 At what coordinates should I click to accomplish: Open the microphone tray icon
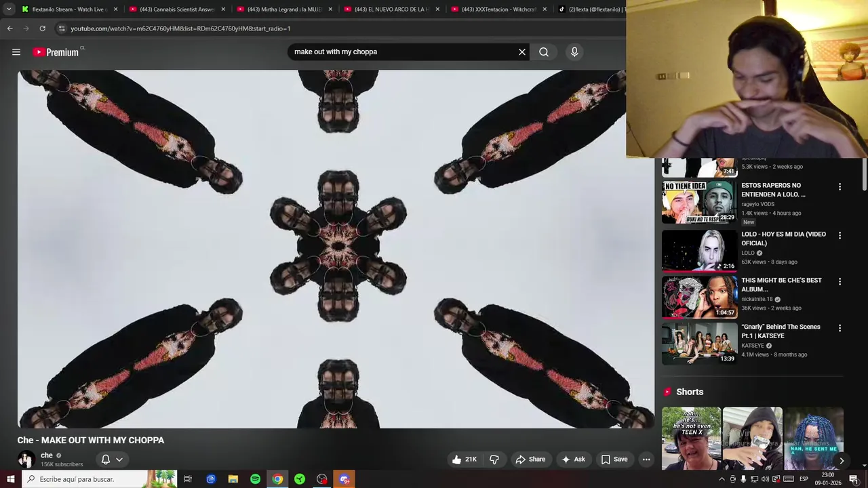pos(743,479)
